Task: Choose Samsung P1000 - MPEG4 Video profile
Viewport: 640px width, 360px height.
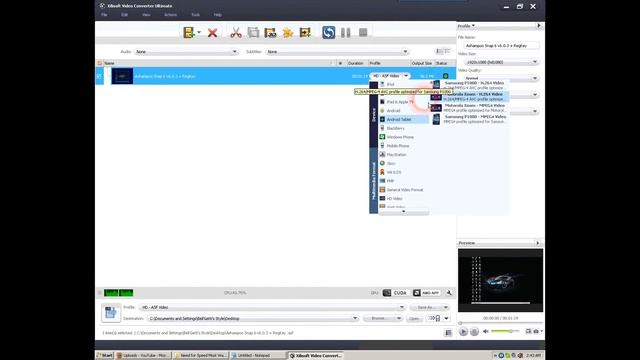Action: (x=470, y=119)
